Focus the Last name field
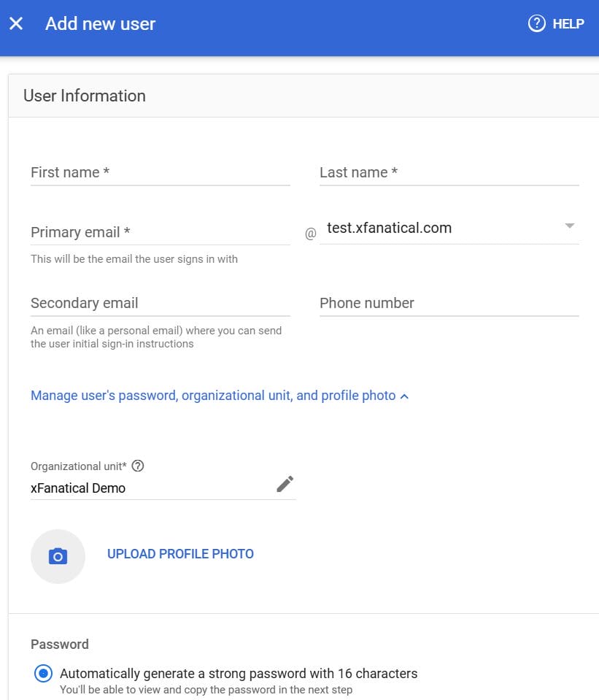 [x=449, y=173]
